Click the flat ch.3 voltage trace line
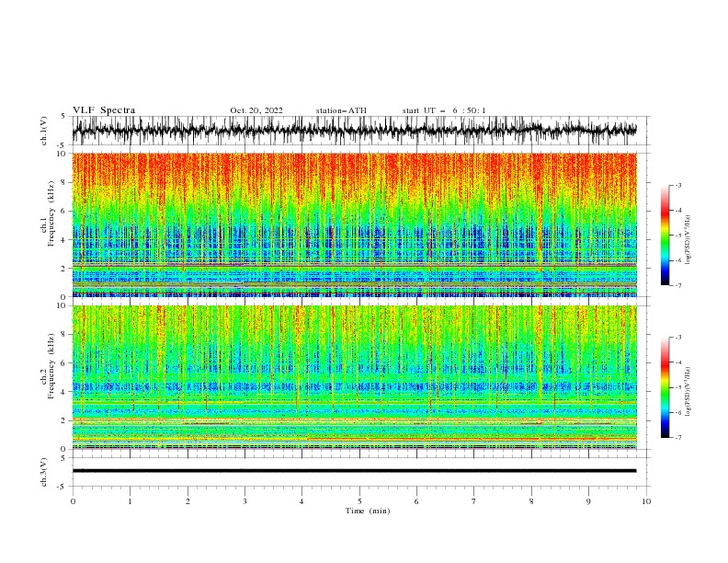 click(x=354, y=471)
